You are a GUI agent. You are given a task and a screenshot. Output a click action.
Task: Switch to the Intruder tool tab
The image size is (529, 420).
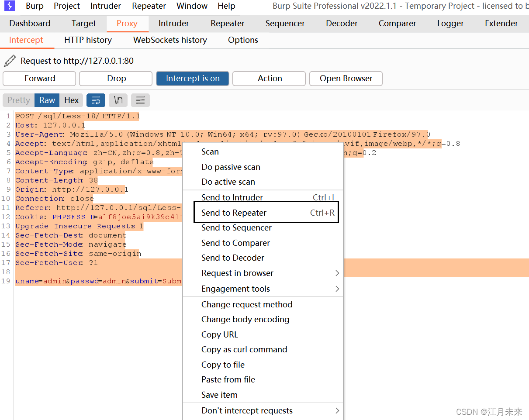pos(174,24)
